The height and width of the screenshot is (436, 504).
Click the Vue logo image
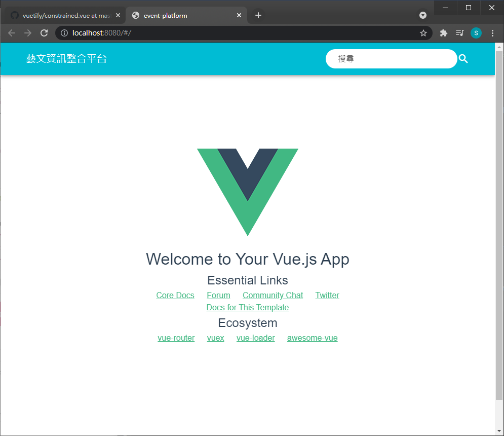click(248, 192)
